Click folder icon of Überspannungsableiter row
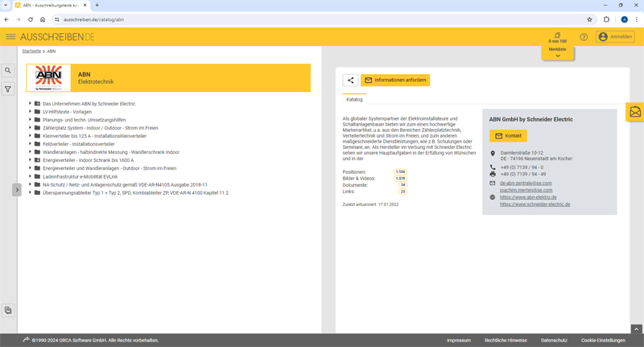 (x=37, y=192)
